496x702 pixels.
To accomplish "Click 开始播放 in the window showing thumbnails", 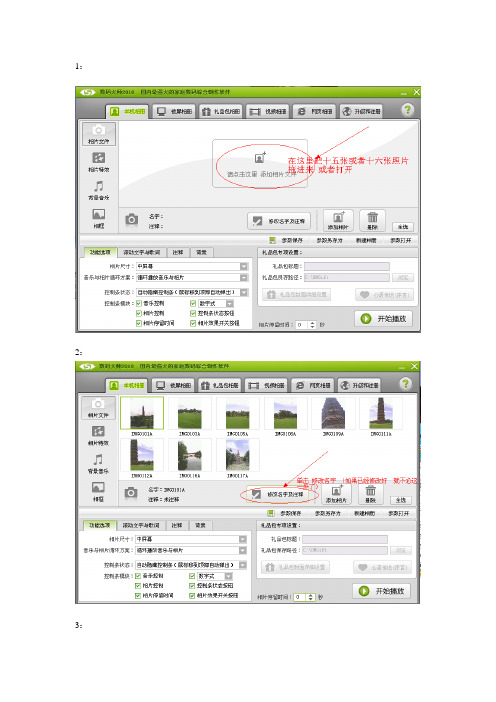I will 381,591.
